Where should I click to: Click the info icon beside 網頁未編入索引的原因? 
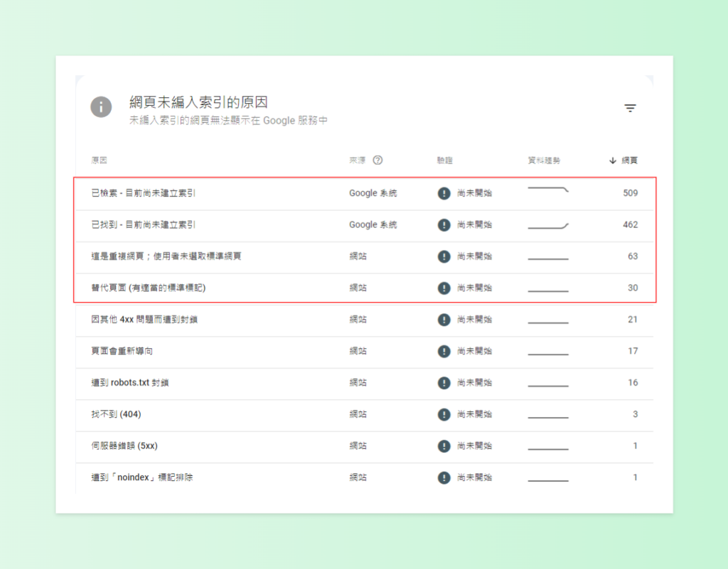(x=101, y=107)
